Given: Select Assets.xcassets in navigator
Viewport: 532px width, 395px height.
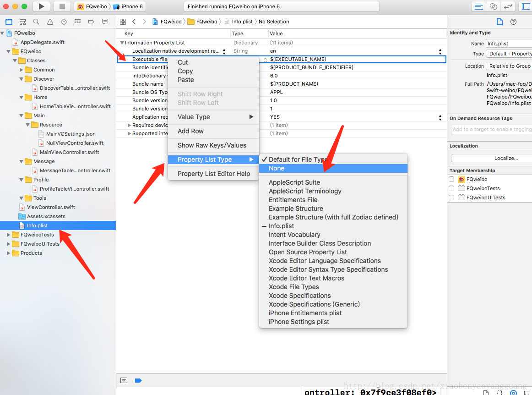Looking at the screenshot, I should click(46, 217).
